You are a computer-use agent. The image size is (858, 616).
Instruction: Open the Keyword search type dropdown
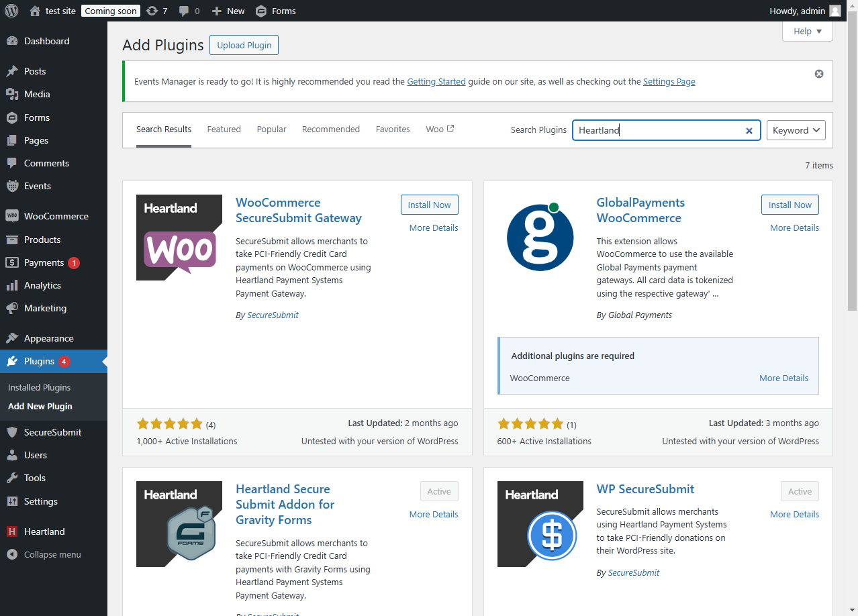(x=796, y=130)
